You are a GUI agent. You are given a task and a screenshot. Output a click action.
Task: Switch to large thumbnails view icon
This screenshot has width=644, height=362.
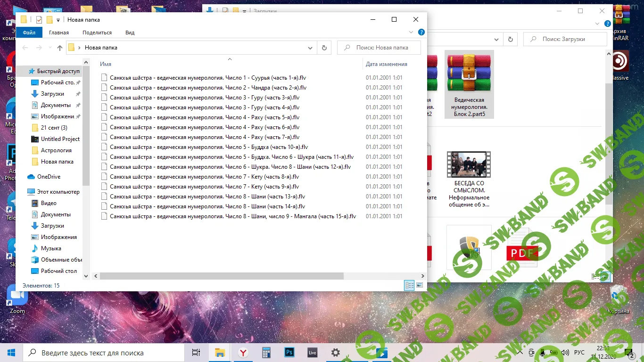(x=419, y=285)
